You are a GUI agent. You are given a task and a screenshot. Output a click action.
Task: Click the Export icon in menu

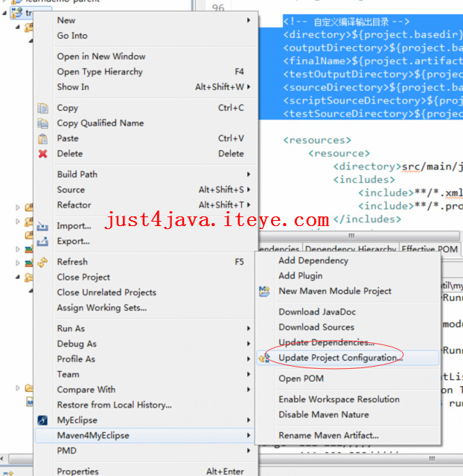point(43,241)
